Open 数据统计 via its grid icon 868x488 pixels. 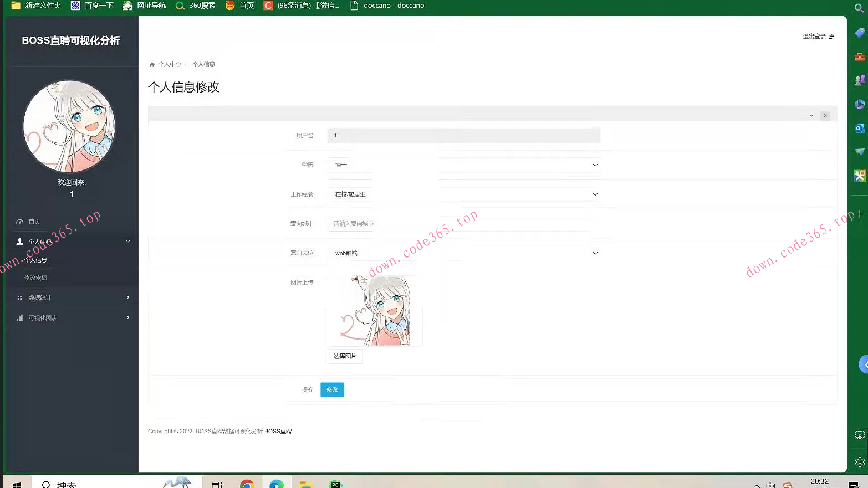pyautogui.click(x=21, y=297)
